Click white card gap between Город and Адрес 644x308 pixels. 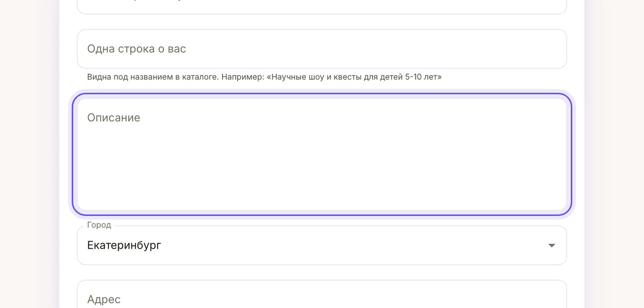pyautogui.click(x=322, y=273)
